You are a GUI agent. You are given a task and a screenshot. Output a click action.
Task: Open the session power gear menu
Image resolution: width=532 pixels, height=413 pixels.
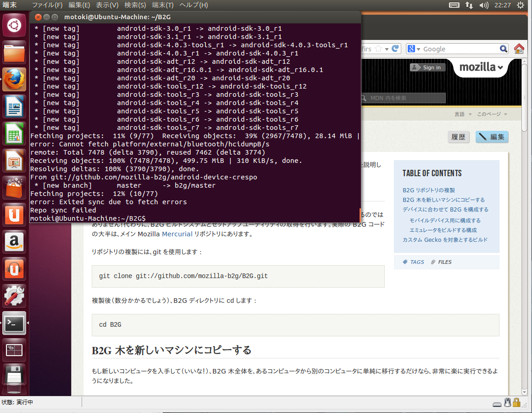tap(521, 5)
